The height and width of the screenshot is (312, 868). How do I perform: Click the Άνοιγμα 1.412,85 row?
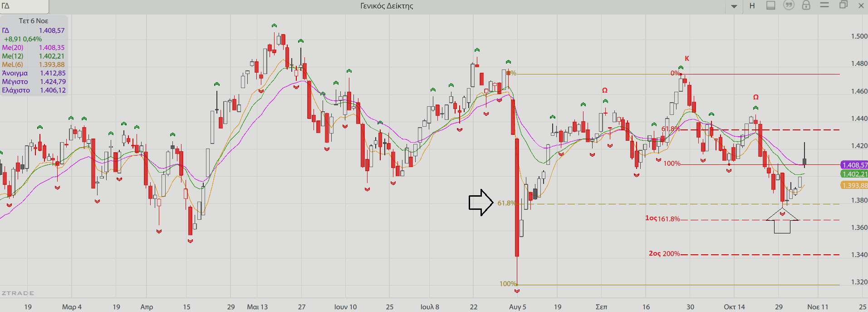click(34, 73)
